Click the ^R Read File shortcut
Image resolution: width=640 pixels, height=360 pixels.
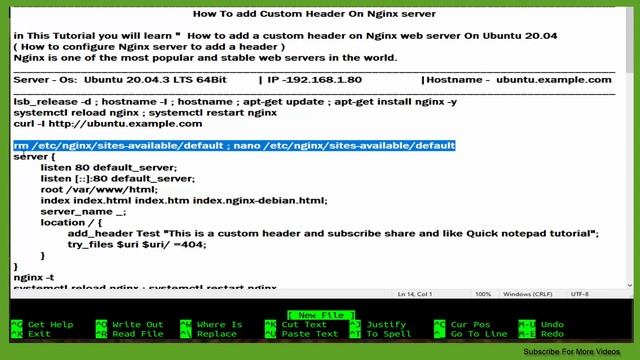coord(129,334)
